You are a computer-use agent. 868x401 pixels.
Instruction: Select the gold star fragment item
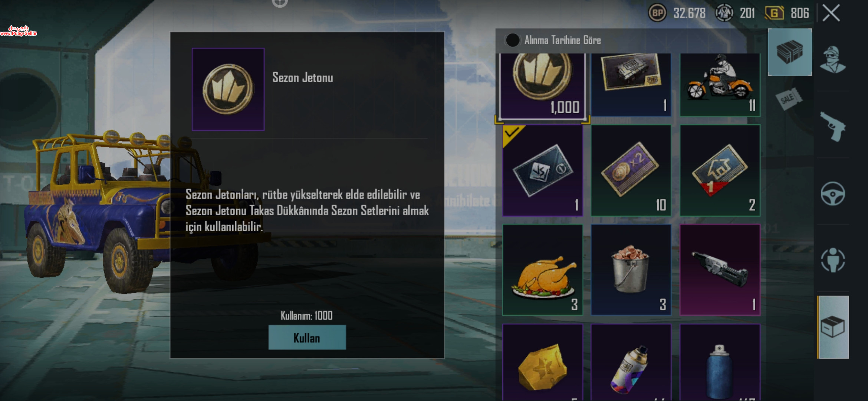[543, 362]
